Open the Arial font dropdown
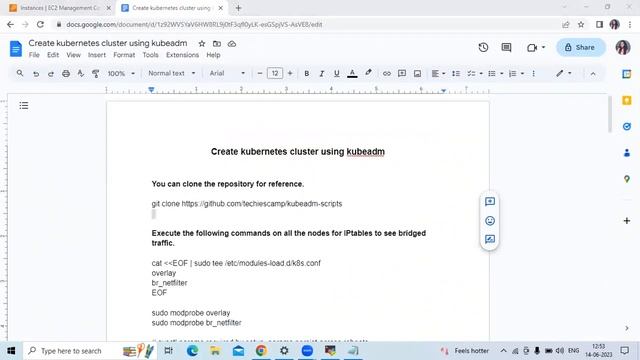Screen dimensions: 640x360 (227, 73)
